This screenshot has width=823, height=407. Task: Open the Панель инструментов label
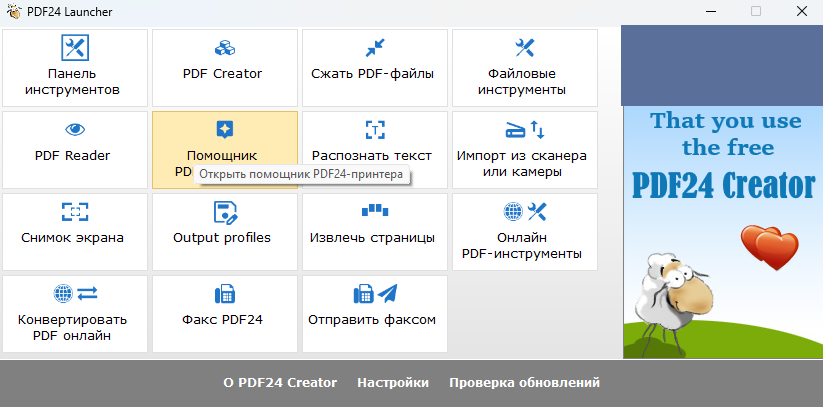72,81
